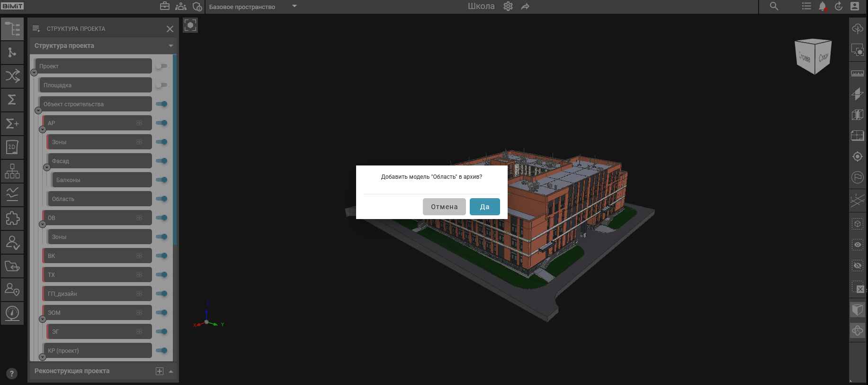Enable the Проект visibility toggle
The image size is (868, 385).
point(161,66)
